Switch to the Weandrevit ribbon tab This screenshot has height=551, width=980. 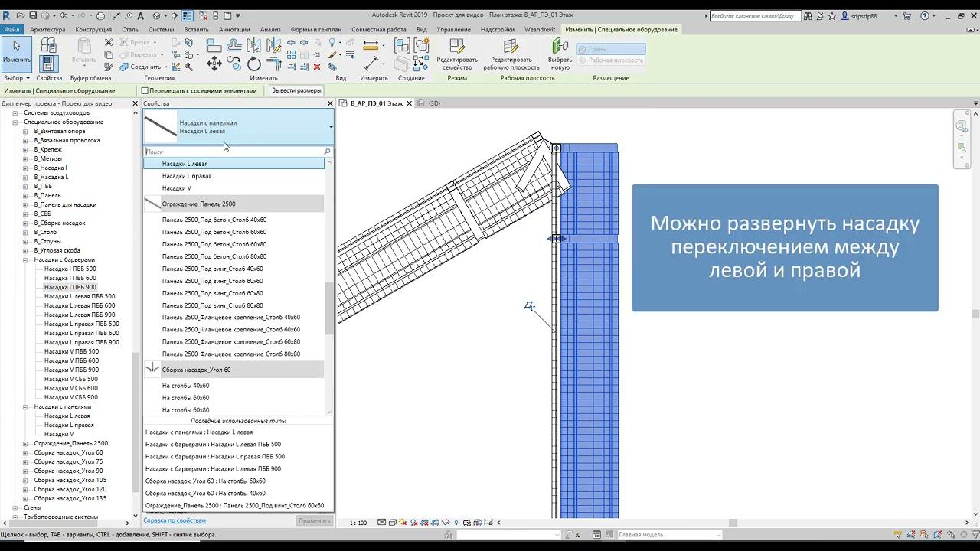540,29
